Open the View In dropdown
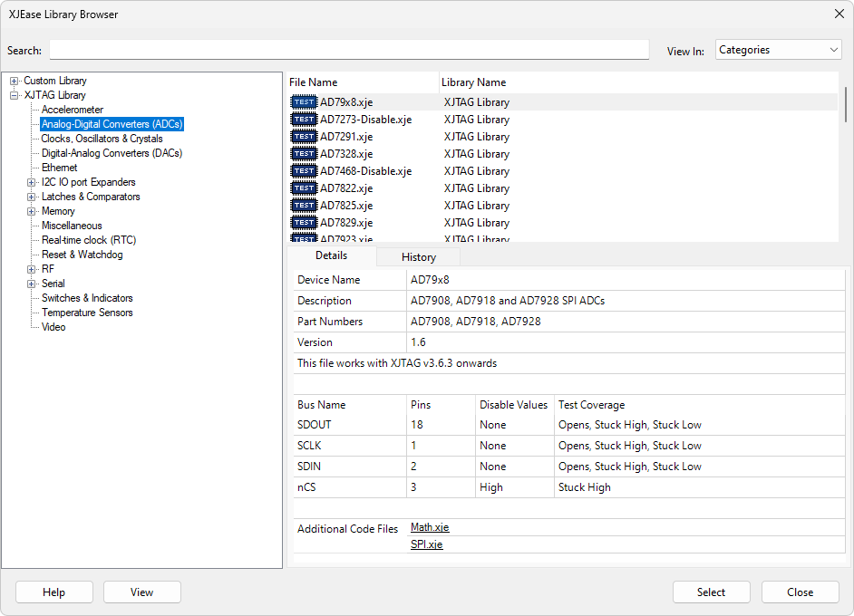854x616 pixels. [778, 51]
